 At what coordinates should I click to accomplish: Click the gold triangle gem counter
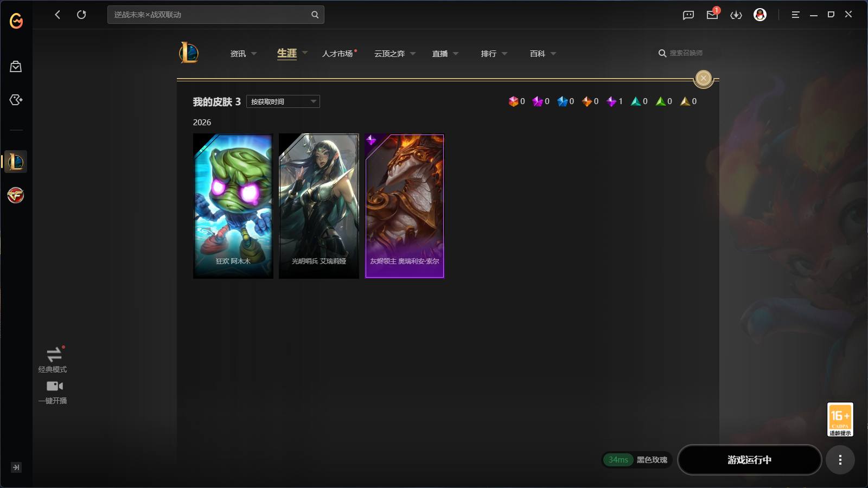point(688,101)
